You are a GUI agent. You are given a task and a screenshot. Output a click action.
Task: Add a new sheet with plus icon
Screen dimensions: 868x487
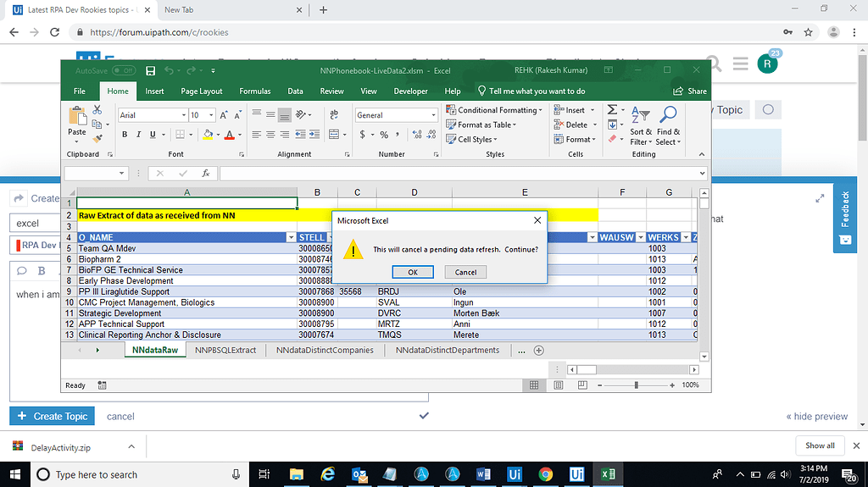coord(539,351)
